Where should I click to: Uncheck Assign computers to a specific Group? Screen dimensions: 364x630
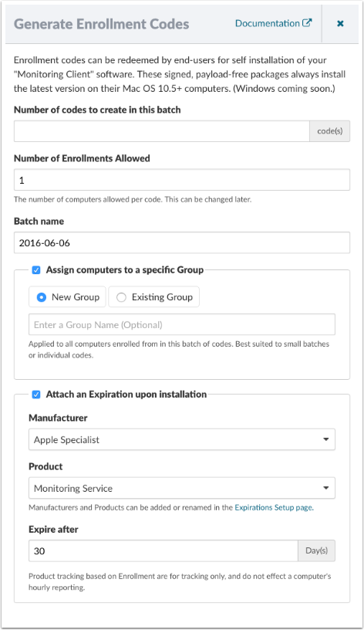36,270
